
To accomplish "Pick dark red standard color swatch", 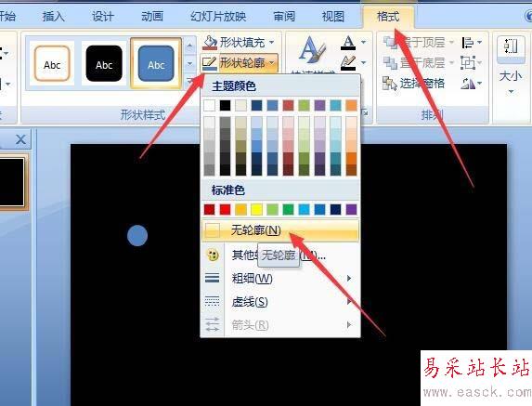I will [x=209, y=209].
